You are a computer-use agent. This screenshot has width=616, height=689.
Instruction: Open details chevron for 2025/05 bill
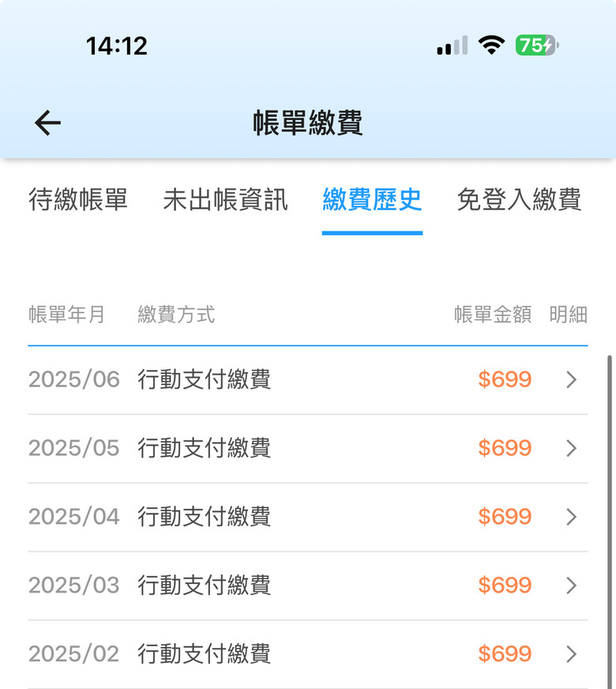pos(571,448)
